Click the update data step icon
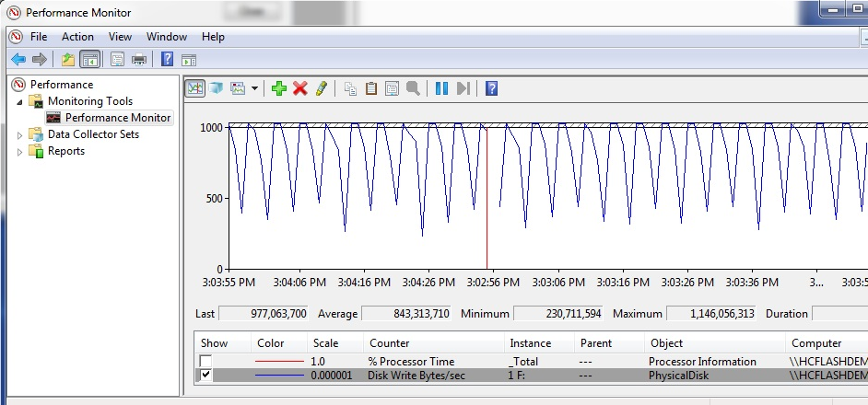Image resolution: width=868 pixels, height=405 pixels. (x=463, y=88)
